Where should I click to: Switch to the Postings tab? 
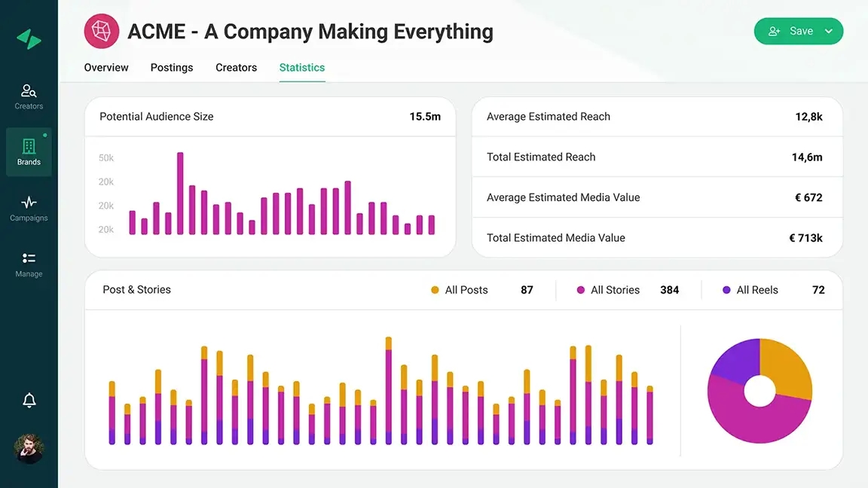click(x=172, y=68)
